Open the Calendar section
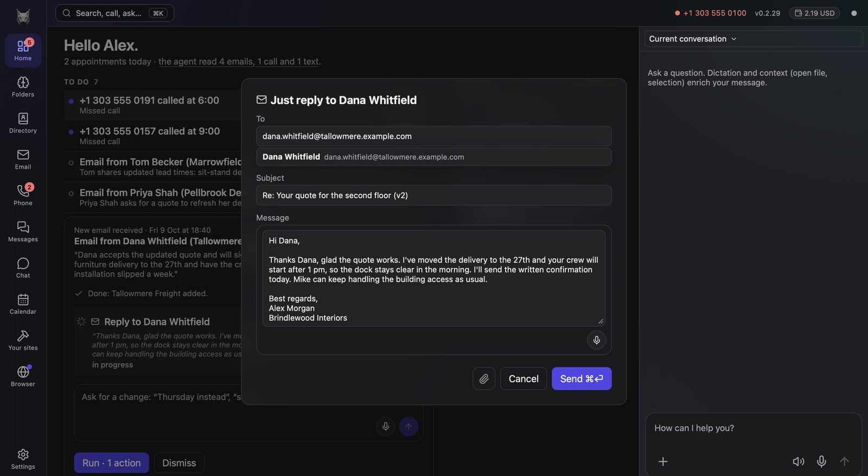This screenshot has width=868, height=476. coord(23,304)
